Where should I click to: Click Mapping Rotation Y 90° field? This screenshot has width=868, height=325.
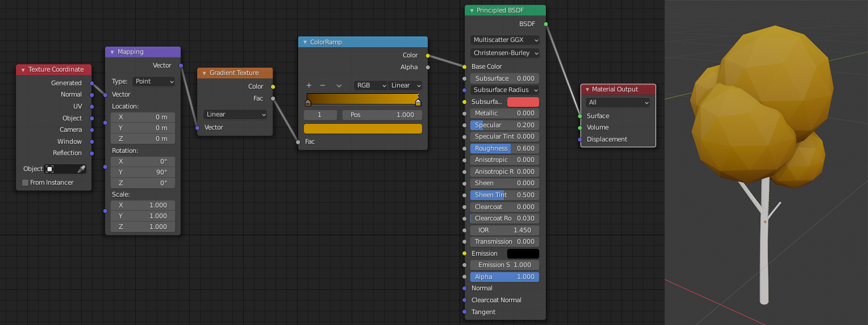click(143, 172)
